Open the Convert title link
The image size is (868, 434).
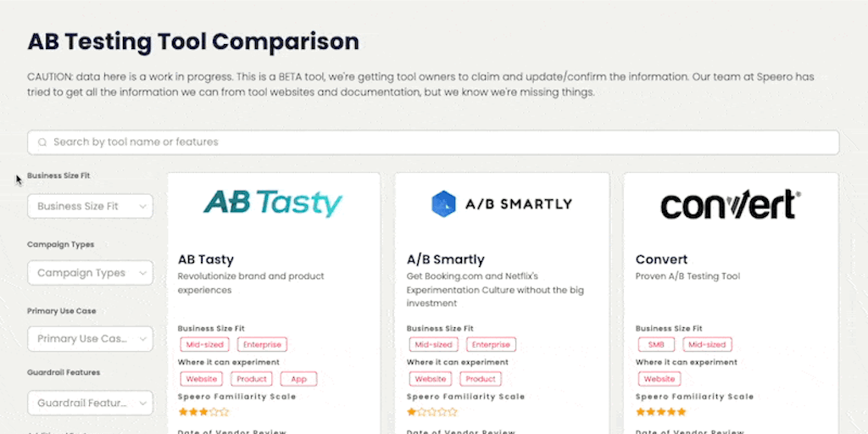coord(662,259)
